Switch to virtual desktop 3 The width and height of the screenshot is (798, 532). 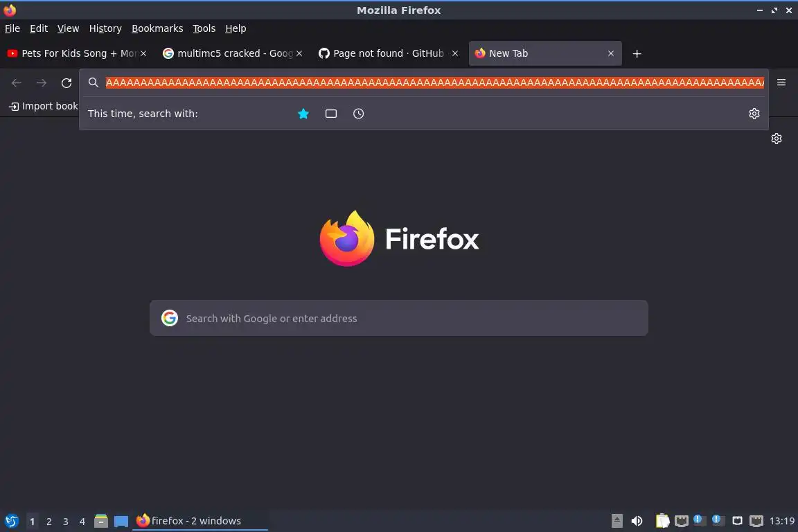(66, 522)
